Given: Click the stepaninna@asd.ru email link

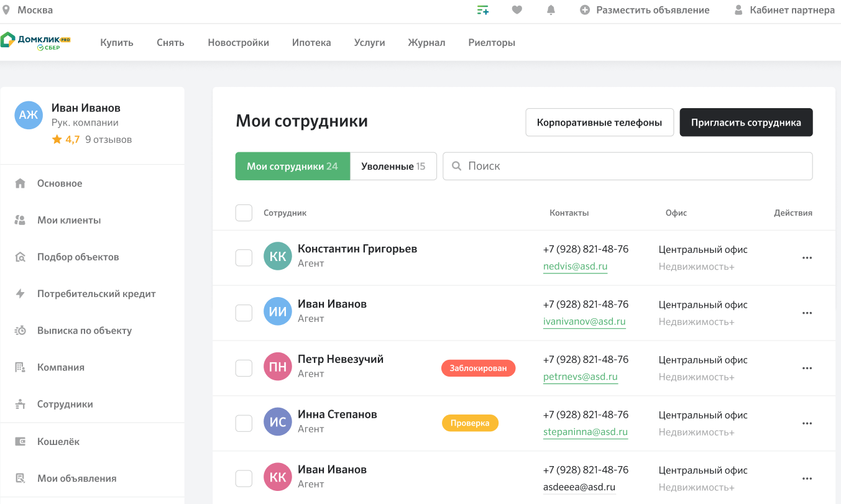Looking at the screenshot, I should tap(586, 432).
